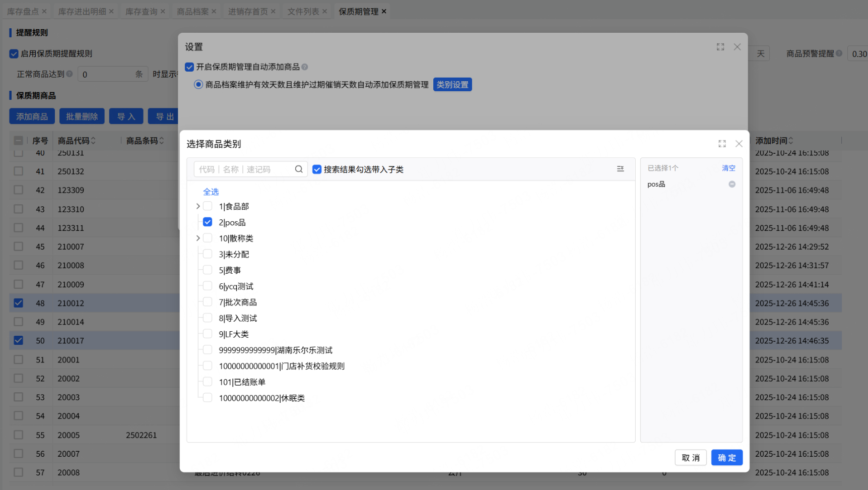Sort by 商品条码 column arrows
Image resolution: width=868 pixels, height=490 pixels.
coord(162,141)
